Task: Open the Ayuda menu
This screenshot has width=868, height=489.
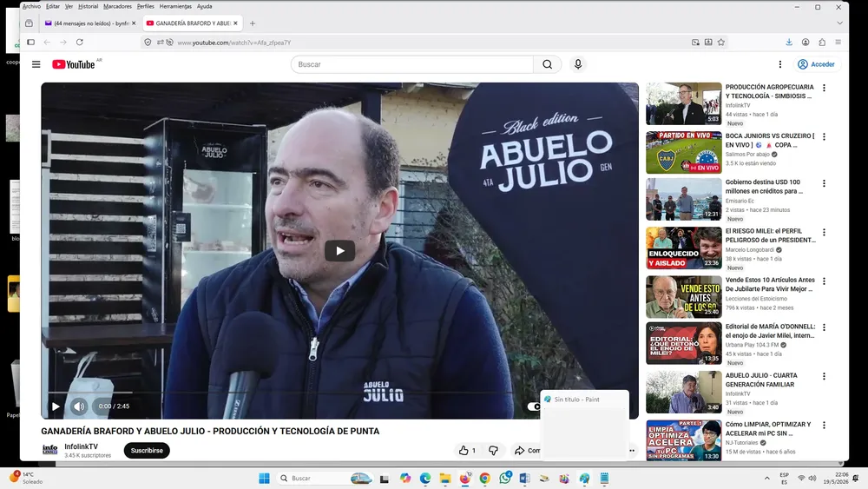Action: coord(204,6)
